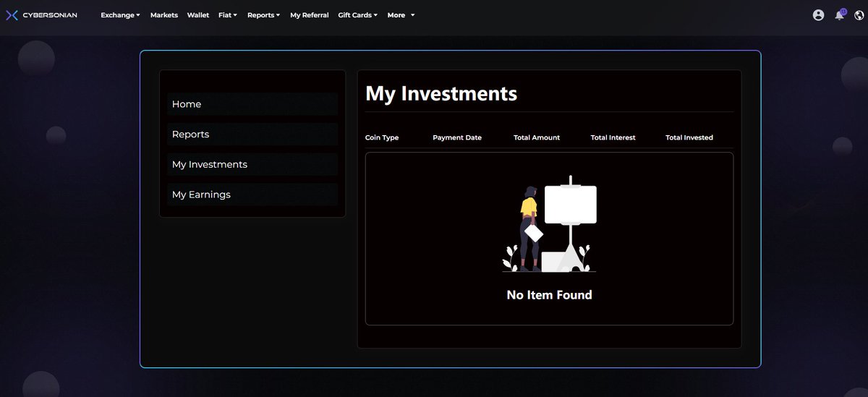Expand the More dropdown menu
868x397 pixels.
pos(401,15)
